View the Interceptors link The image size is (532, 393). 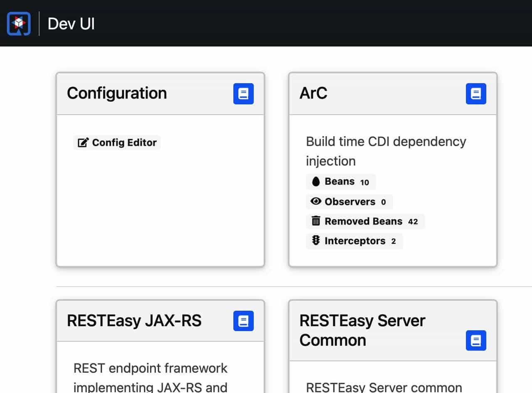click(x=355, y=241)
